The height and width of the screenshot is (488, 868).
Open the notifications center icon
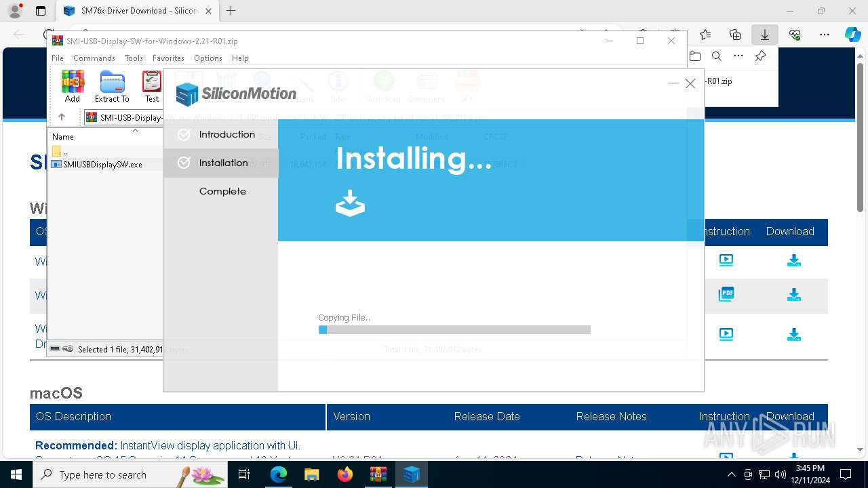(x=846, y=474)
